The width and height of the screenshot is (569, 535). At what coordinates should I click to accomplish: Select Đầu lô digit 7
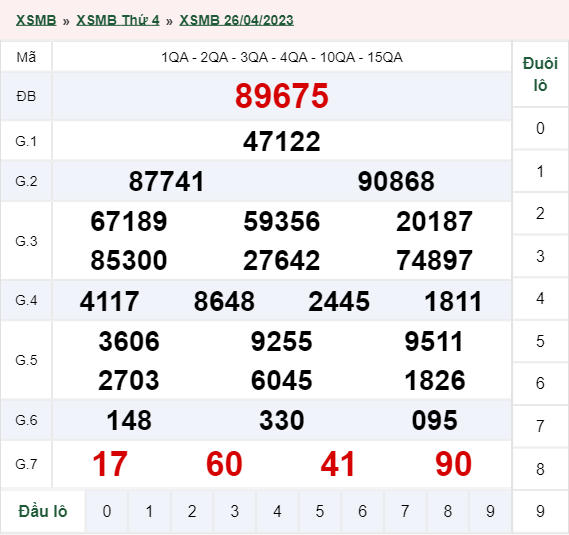[x=405, y=511]
